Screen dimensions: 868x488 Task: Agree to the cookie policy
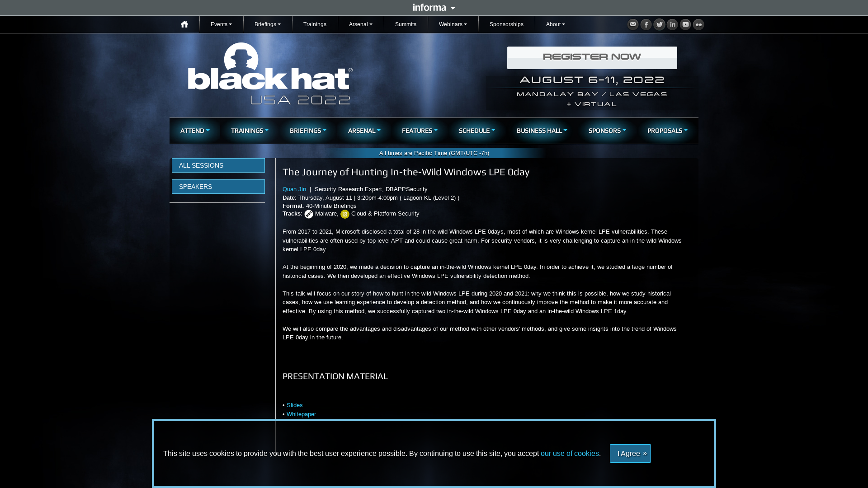630,453
